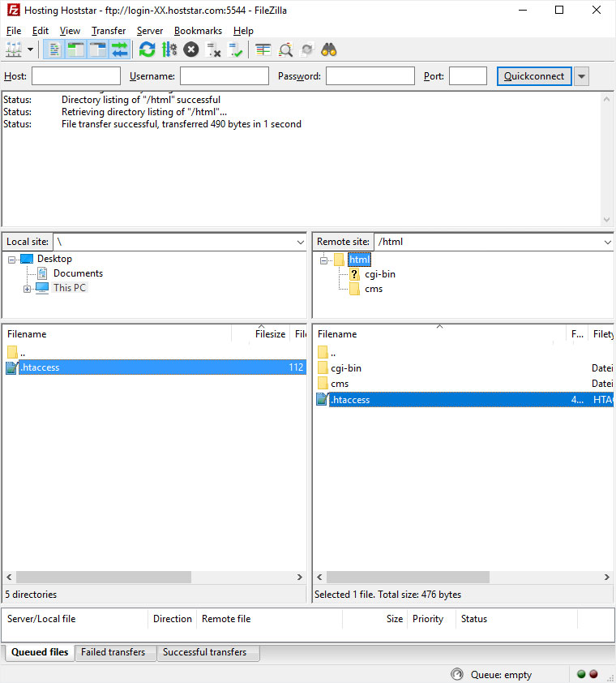Switch to Queued files tab
This screenshot has height=683, width=616.
(40, 652)
